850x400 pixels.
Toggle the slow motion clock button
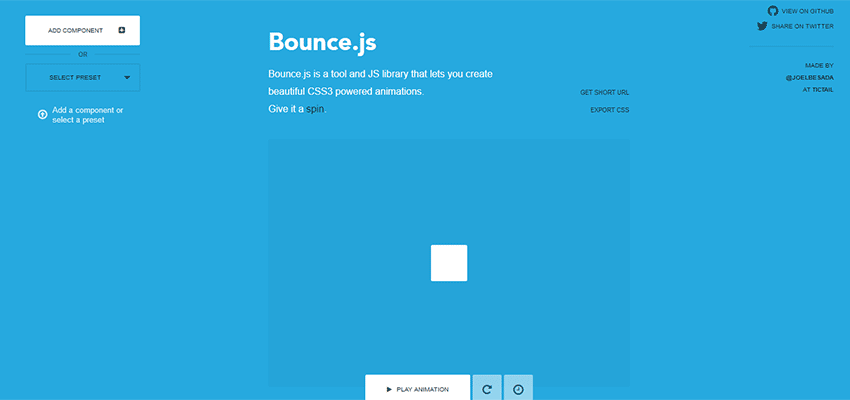pos(518,388)
